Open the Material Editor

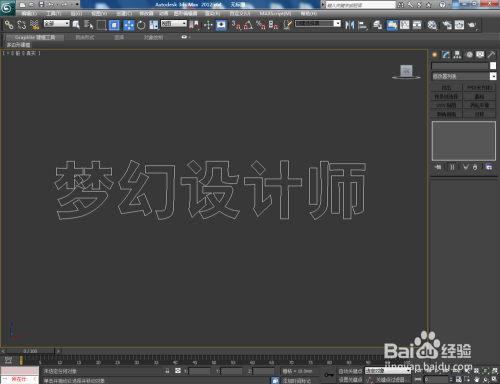(432, 25)
